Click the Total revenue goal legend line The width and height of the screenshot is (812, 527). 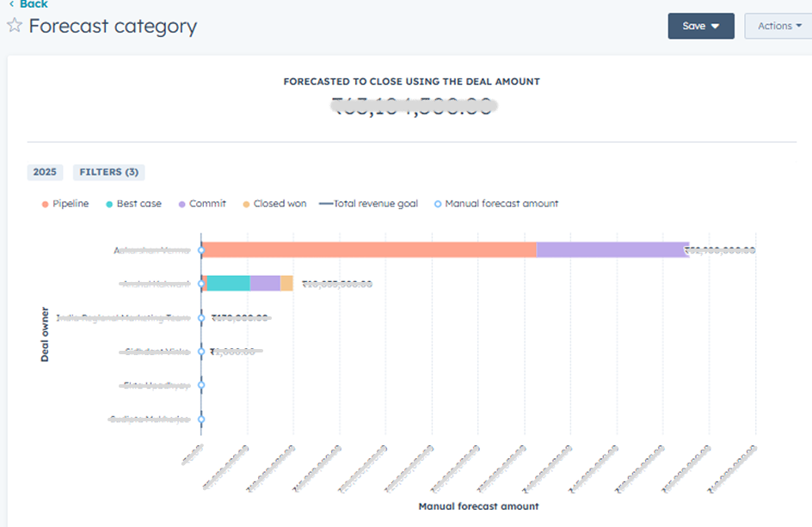325,204
